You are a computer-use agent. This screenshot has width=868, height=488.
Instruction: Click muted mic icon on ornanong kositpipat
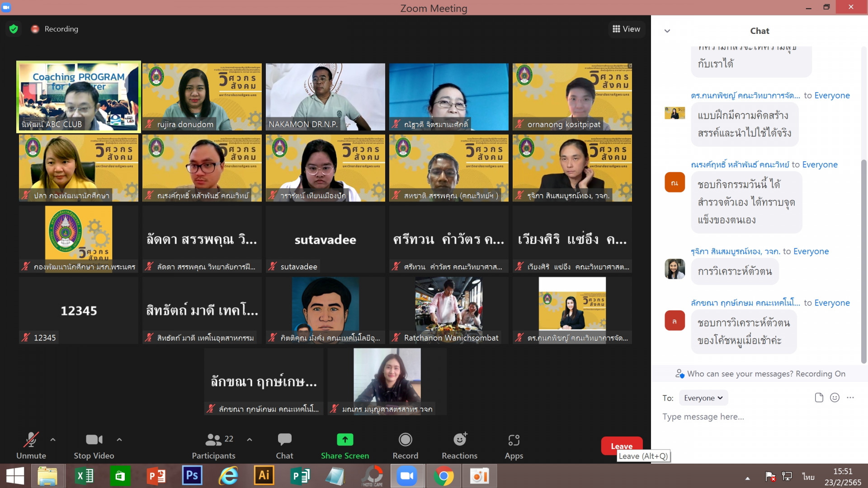pyautogui.click(x=519, y=124)
